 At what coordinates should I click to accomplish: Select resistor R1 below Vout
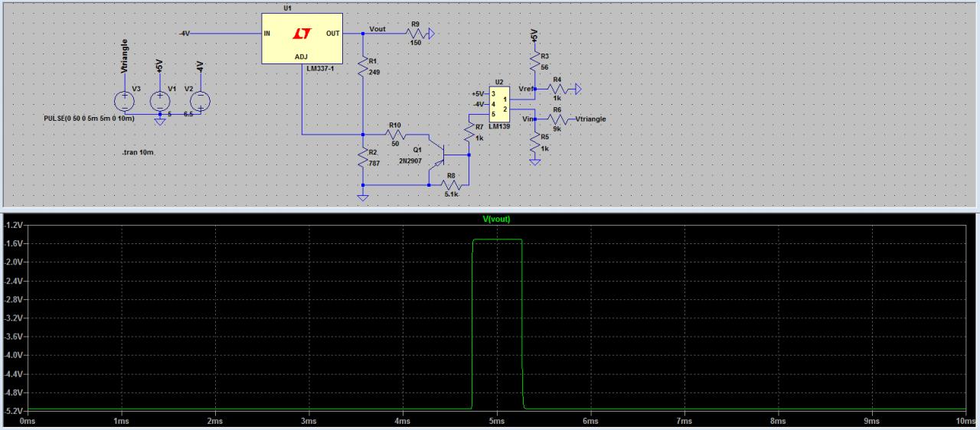coord(363,67)
